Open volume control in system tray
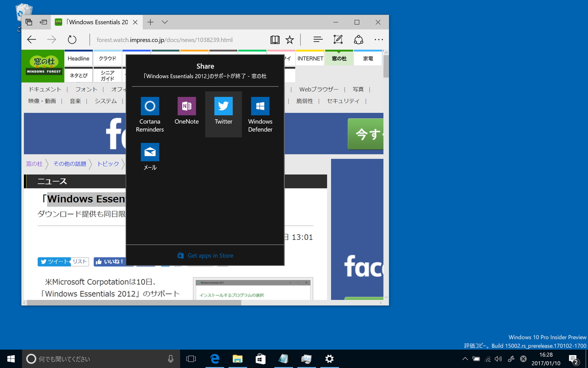 pos(498,359)
